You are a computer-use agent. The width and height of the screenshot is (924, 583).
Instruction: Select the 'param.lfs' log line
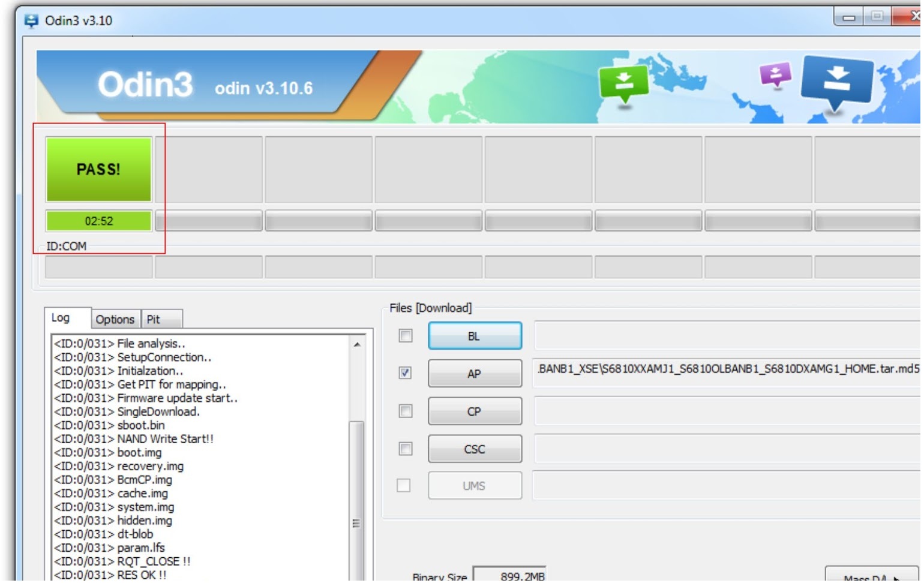[110, 548]
